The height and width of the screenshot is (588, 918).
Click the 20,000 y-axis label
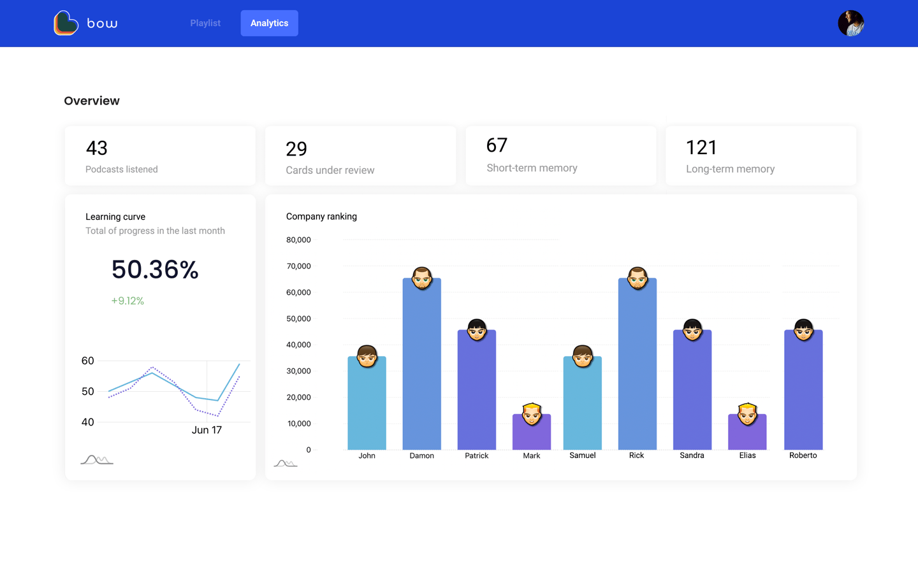tap(298, 397)
